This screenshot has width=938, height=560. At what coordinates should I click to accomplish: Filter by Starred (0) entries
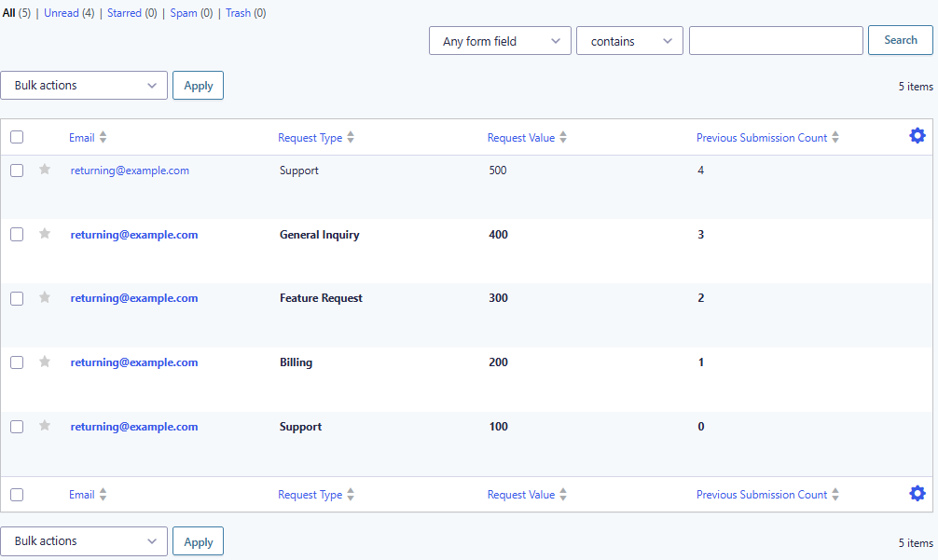pyautogui.click(x=131, y=13)
